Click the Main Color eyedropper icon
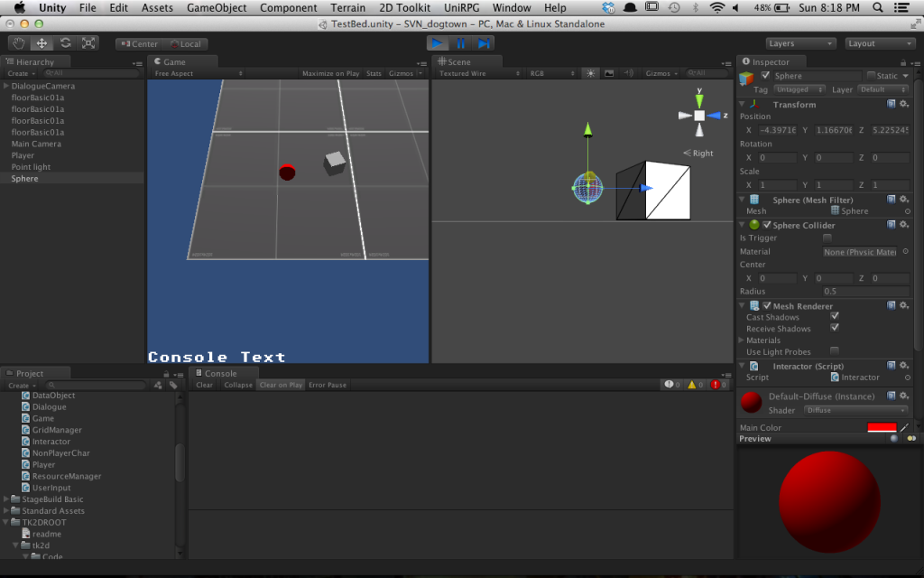This screenshot has width=924, height=578. [904, 427]
